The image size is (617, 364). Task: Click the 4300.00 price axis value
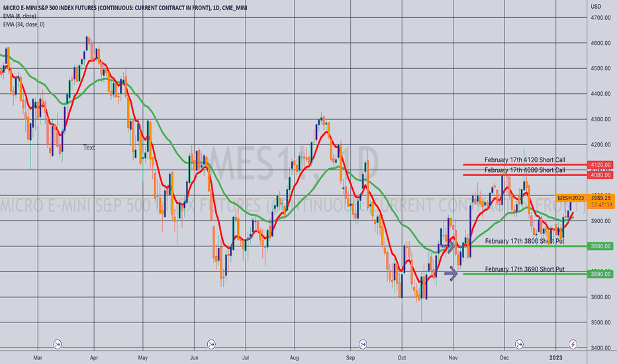[601, 119]
